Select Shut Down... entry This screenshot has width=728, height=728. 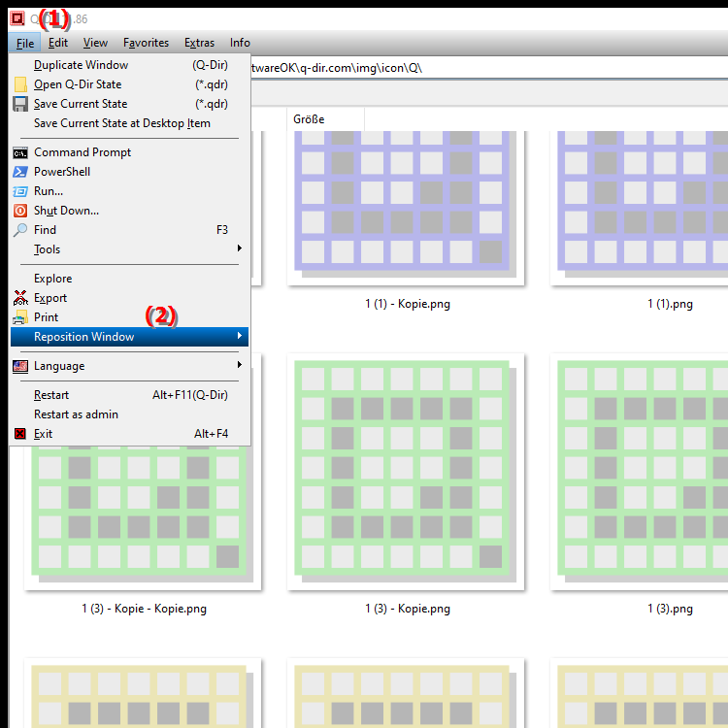pos(129,211)
